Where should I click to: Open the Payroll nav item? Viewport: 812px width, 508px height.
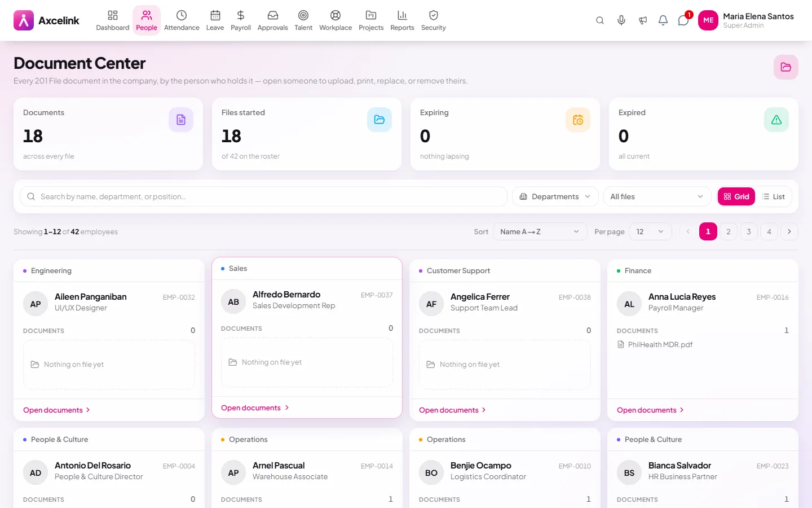coord(241,20)
